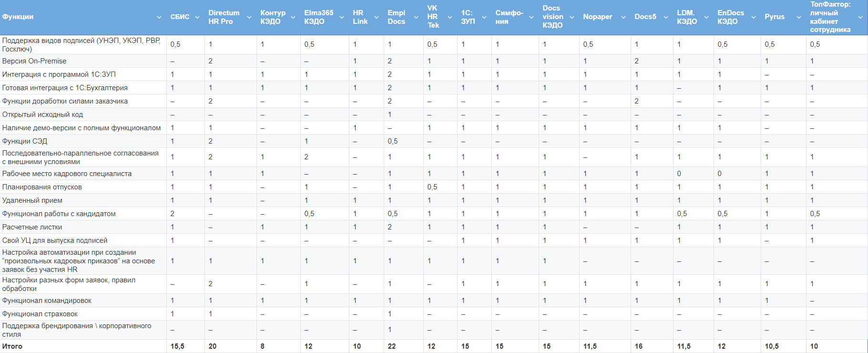868x353 pixels.
Task: Select the Удаленный прием row label
Action: [32, 200]
